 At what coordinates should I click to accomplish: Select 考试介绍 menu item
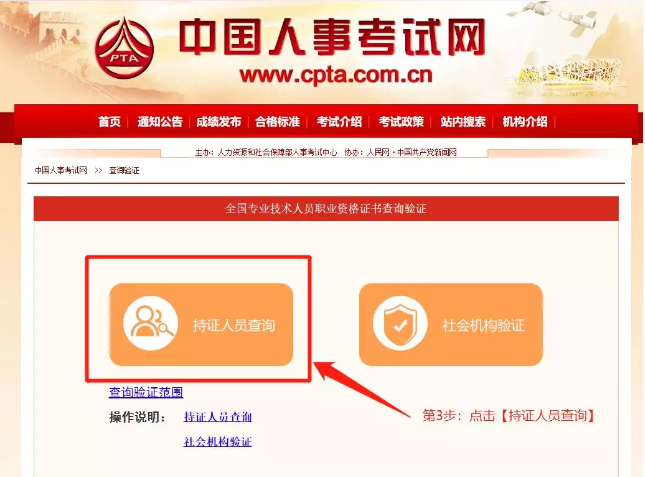tap(339, 122)
